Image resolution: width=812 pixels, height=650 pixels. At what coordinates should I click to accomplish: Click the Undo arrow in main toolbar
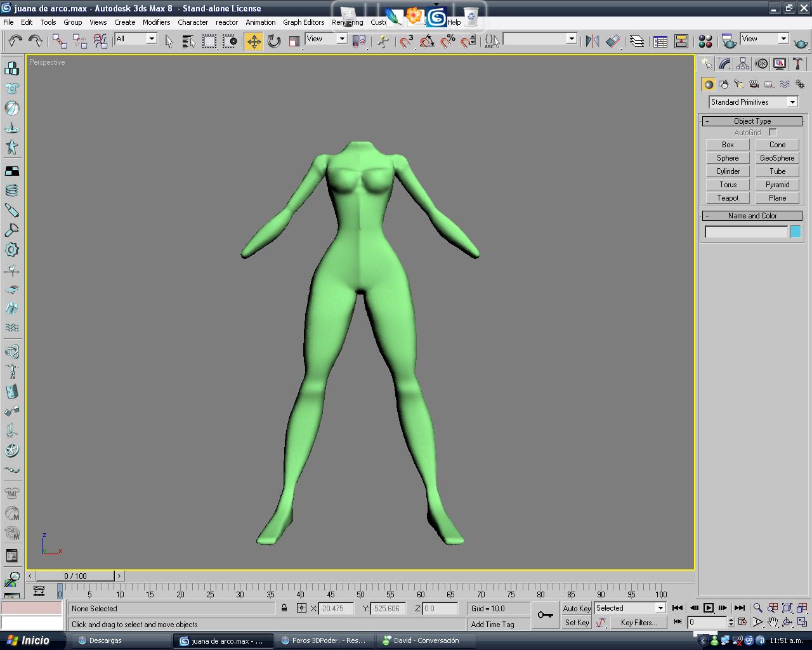pos(15,41)
